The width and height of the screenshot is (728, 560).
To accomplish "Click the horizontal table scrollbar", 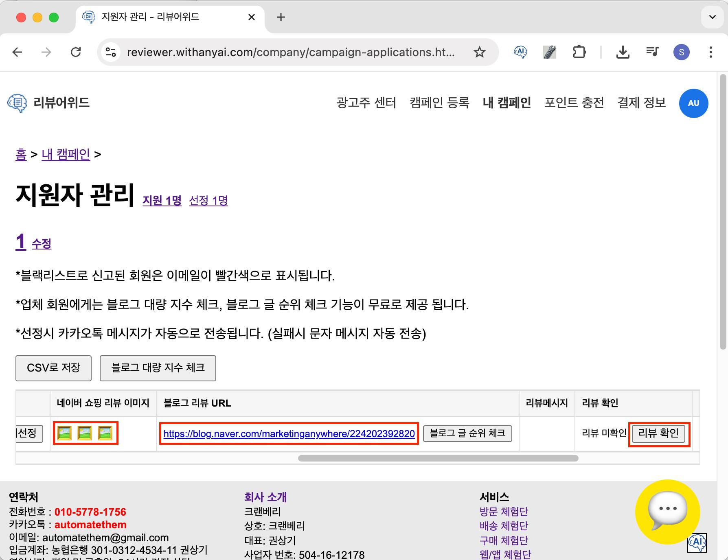I will 438,458.
